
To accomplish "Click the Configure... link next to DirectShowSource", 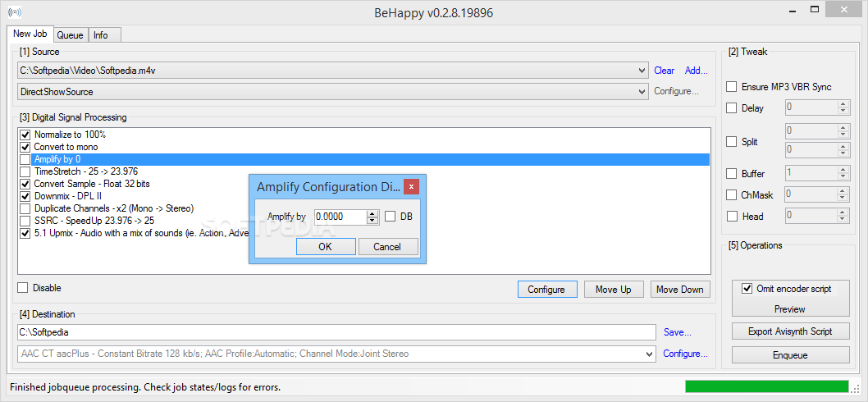I will click(676, 91).
